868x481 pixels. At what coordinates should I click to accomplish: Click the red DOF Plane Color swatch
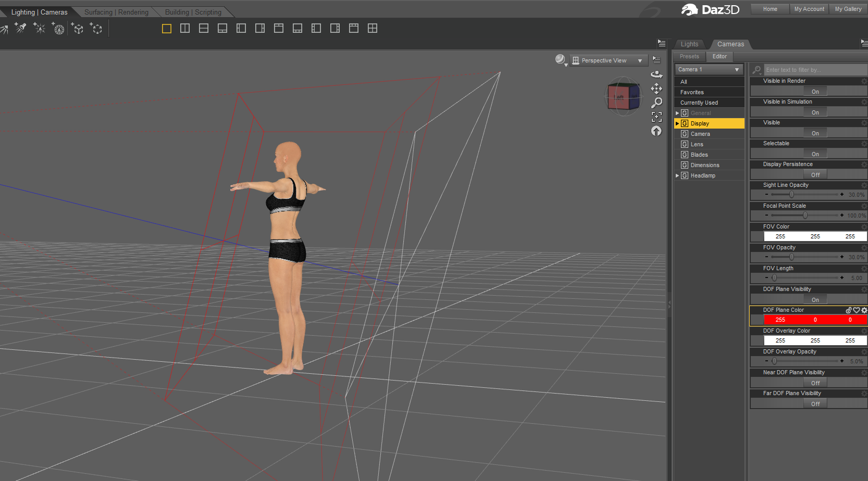[x=815, y=320]
